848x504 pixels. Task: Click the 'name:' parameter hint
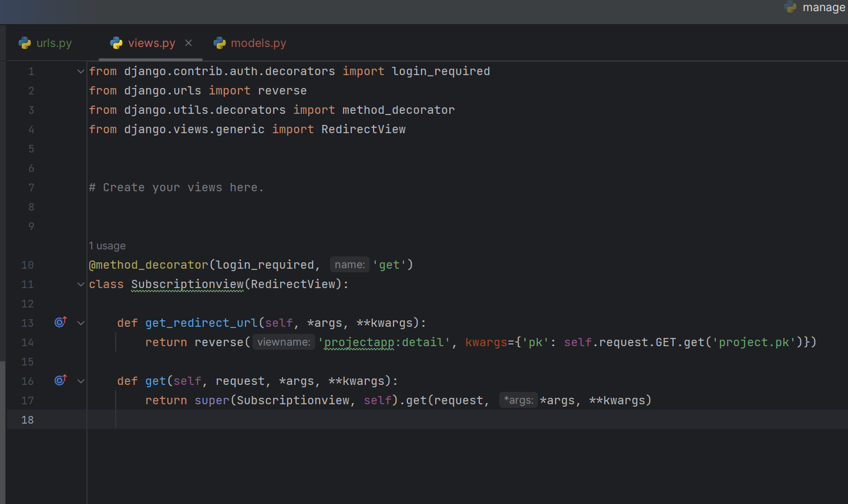point(349,265)
